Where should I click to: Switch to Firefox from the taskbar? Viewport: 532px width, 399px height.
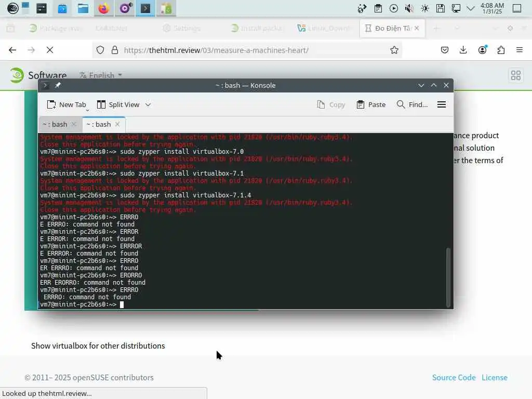pos(103,8)
